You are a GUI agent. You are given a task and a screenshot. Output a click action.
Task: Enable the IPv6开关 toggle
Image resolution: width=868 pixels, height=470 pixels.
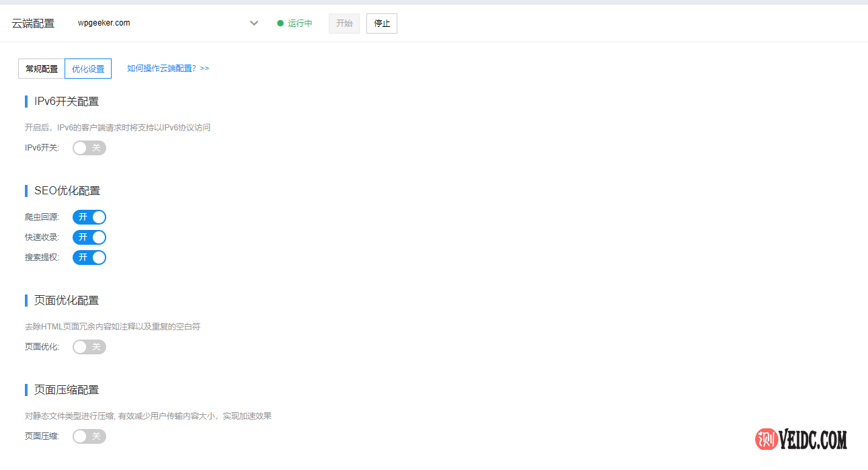click(x=89, y=147)
